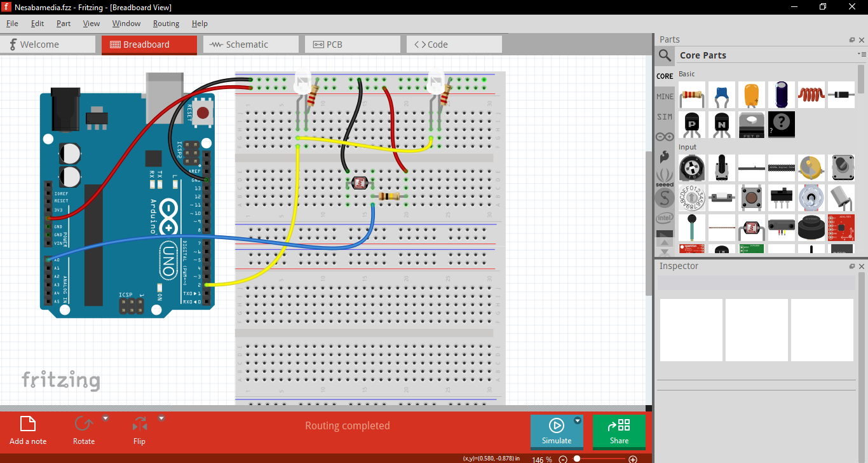Image resolution: width=868 pixels, height=463 pixels.
Task: Click the zoom out minus icon
Action: click(x=562, y=459)
